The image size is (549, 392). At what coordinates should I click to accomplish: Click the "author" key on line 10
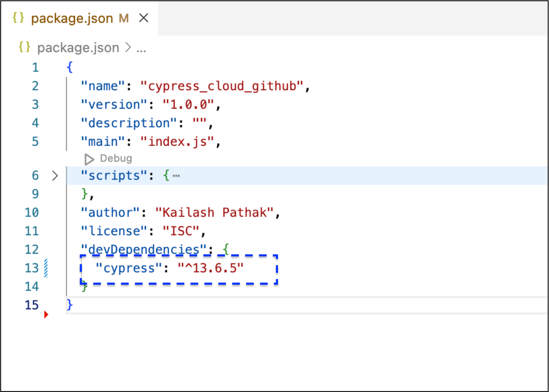click(110, 213)
